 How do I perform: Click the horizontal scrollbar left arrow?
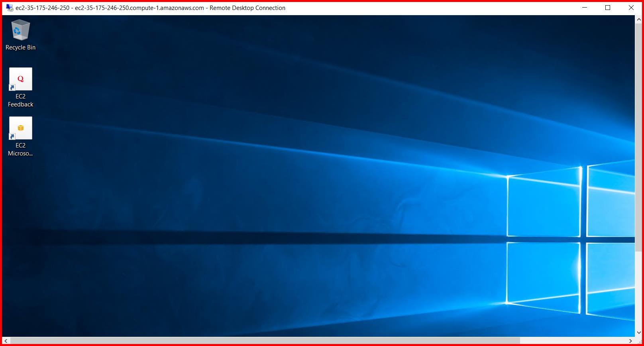pos(6,341)
